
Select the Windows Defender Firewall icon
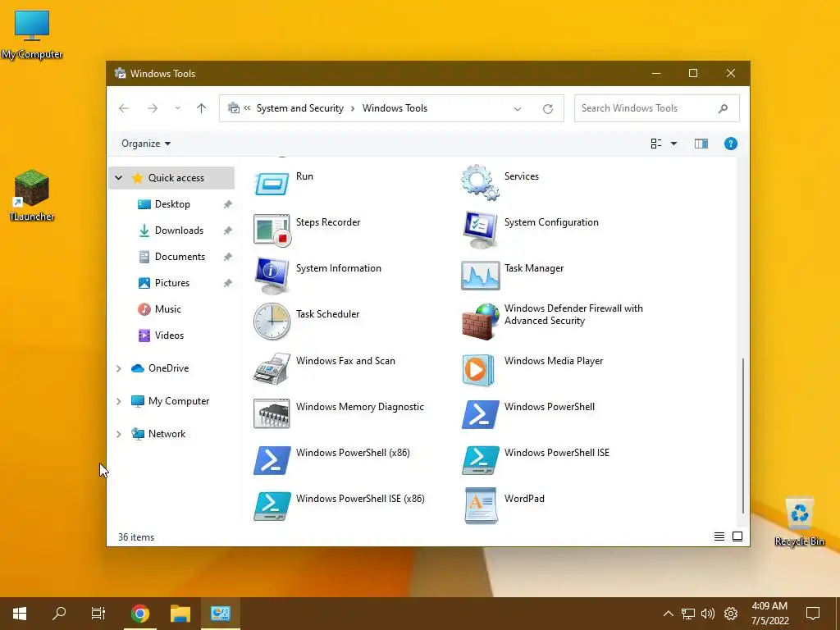480,322
